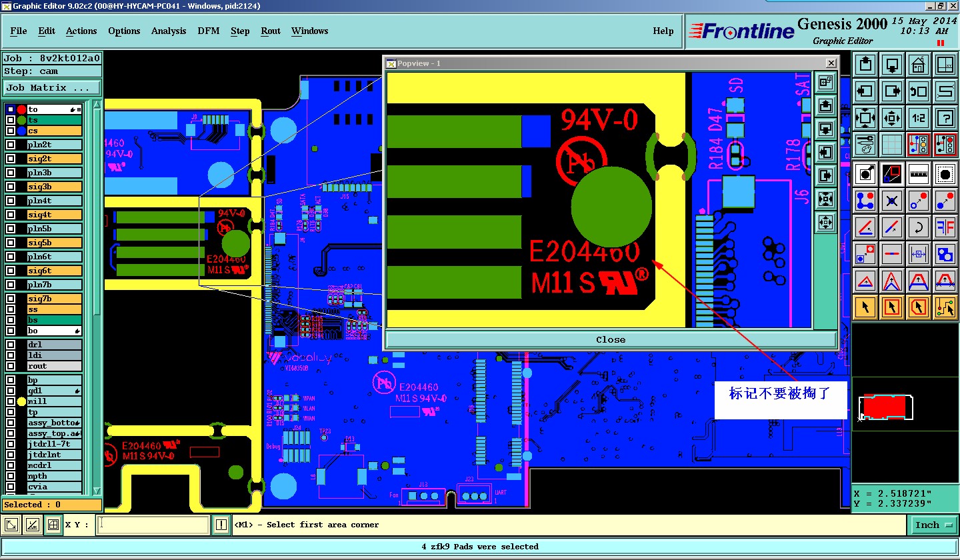Screen dimensions: 960x560
Task: Open the tools and palette settings icon
Action: pos(865,144)
